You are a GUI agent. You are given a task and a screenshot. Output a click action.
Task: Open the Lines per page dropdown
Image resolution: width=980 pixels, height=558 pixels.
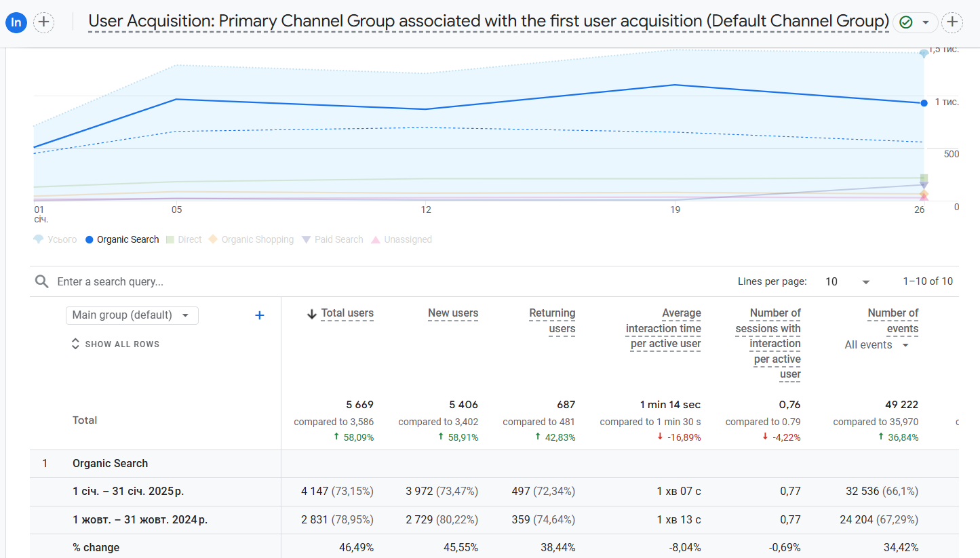847,281
